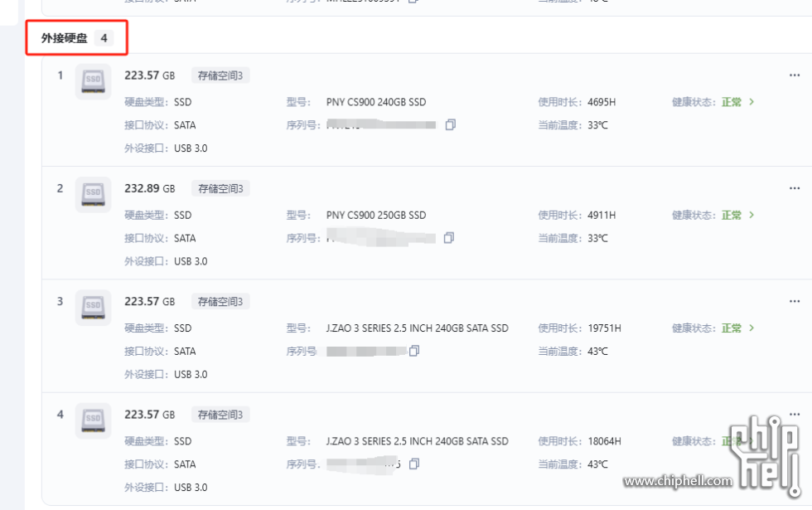Viewport: 812px width, 510px height.
Task: Click SATA protocol value on disk 3
Action: click(185, 351)
